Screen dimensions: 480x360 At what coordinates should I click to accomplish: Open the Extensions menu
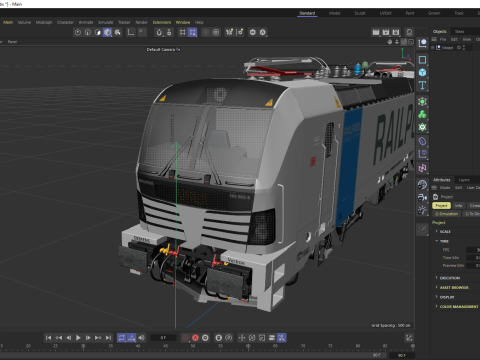[x=162, y=22]
